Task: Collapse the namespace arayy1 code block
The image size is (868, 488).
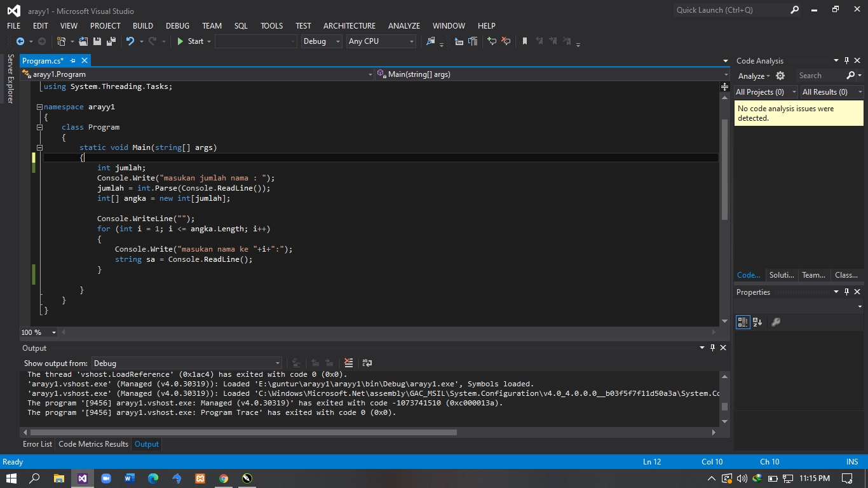Action: (x=39, y=107)
